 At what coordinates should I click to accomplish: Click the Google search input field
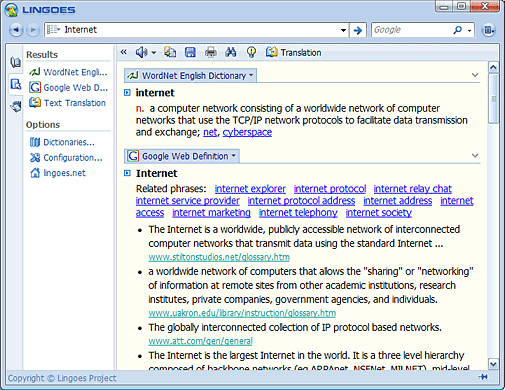(x=411, y=30)
